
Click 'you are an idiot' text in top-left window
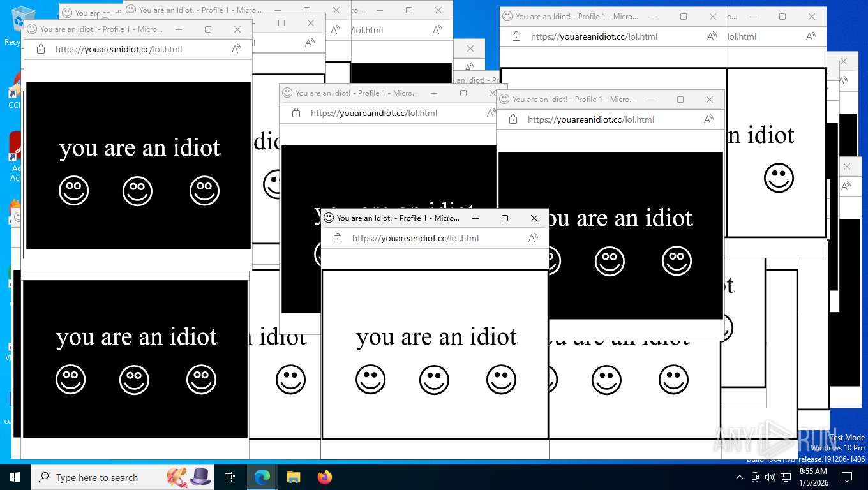(x=140, y=148)
